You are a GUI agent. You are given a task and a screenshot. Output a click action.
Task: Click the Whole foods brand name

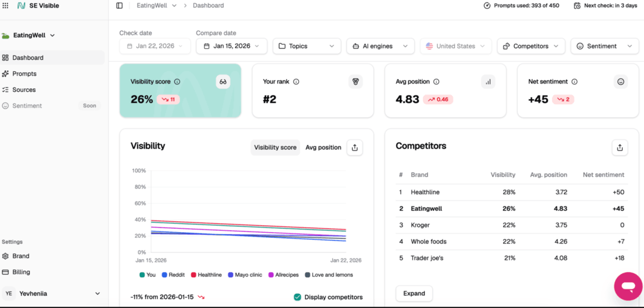pyautogui.click(x=428, y=242)
